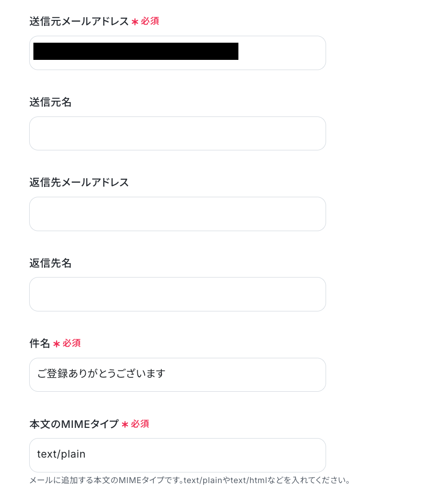Image resolution: width=423 pixels, height=504 pixels.
Task: Click the red asterisk beside 本文のMIMEタイプ
Action: (x=125, y=424)
